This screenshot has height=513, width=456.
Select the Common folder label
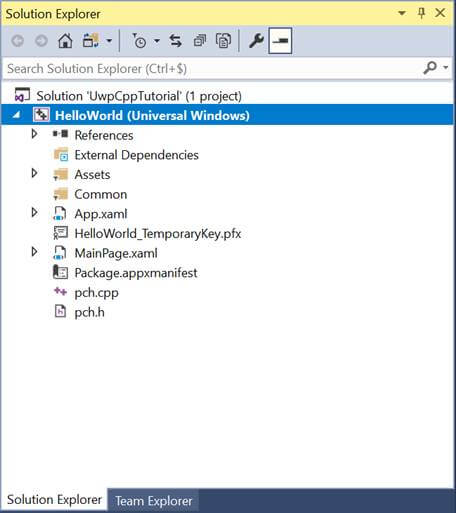tap(101, 194)
